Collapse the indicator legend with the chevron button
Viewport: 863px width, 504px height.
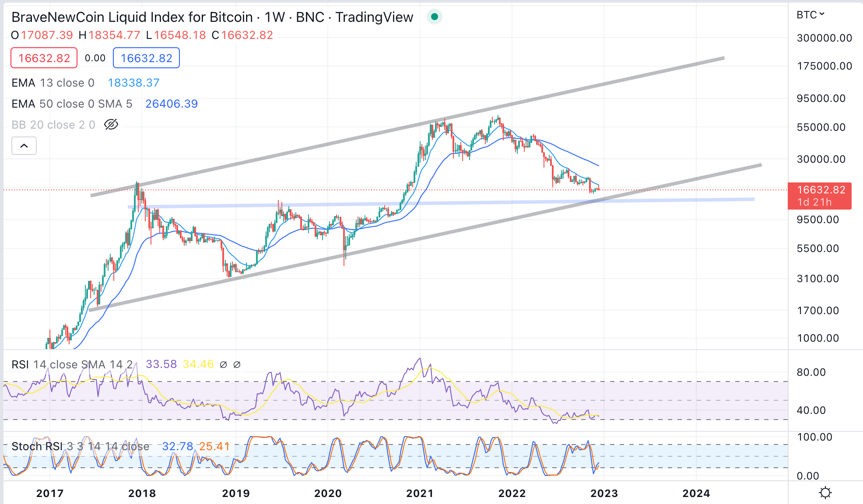pyautogui.click(x=24, y=146)
